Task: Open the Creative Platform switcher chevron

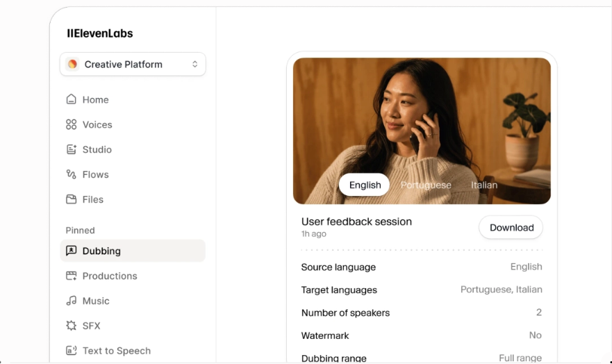Action: click(x=195, y=65)
